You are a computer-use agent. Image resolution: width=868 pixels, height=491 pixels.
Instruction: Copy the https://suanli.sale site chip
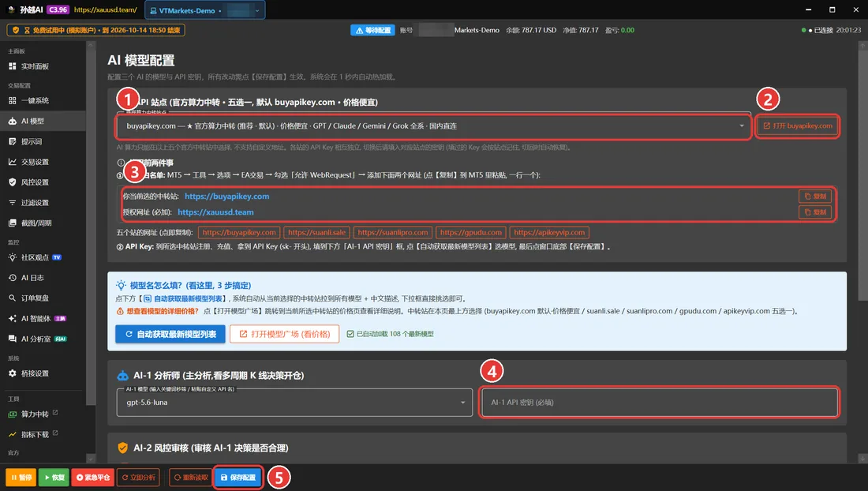coord(316,233)
